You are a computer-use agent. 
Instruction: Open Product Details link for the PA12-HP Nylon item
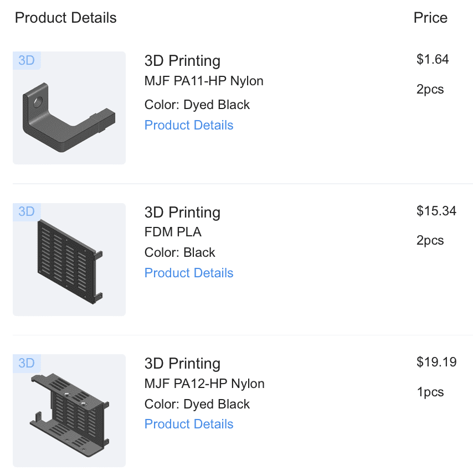[x=189, y=424]
